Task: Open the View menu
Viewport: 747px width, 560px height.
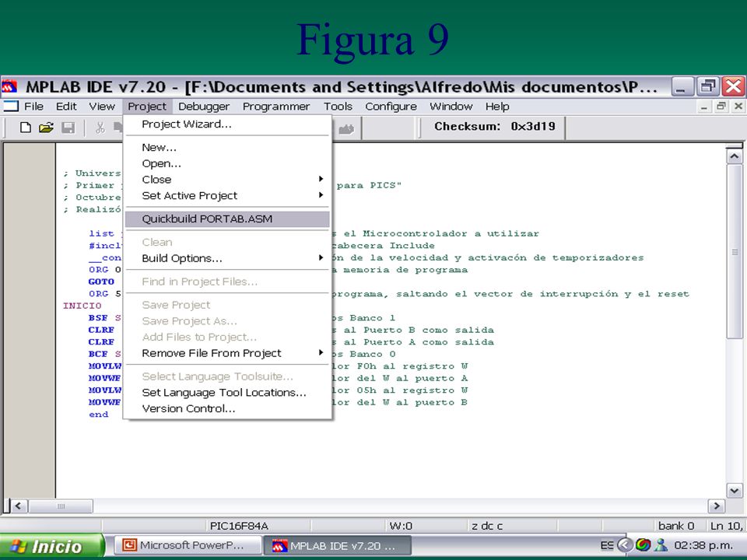Action: tap(102, 107)
